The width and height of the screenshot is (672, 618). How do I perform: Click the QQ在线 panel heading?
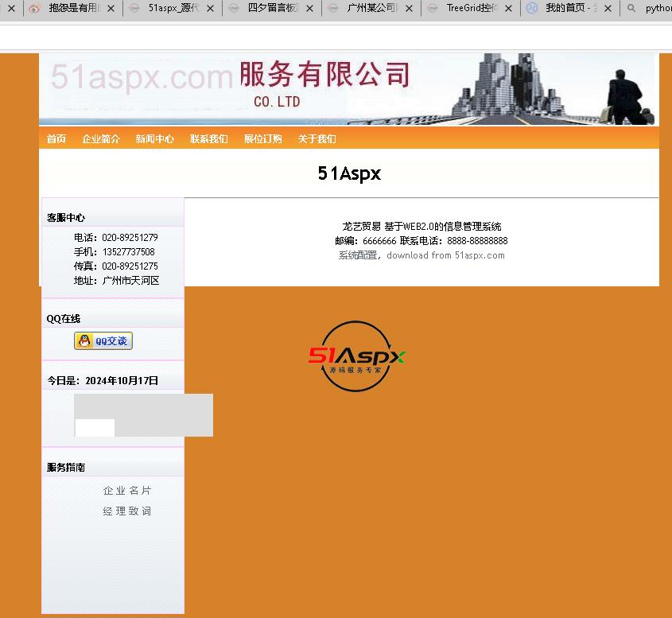pyautogui.click(x=64, y=319)
